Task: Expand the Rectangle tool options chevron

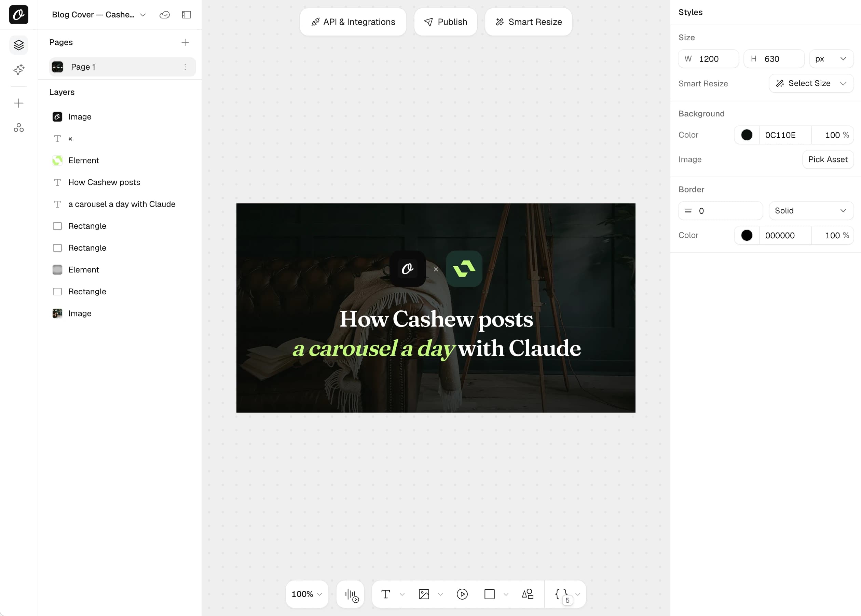Action: (x=506, y=594)
